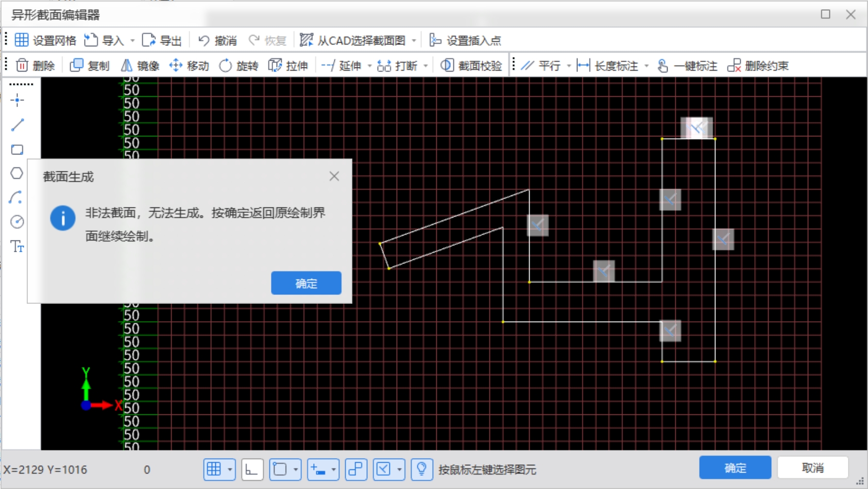Toggle dynamic input plus-bar button
868x489 pixels.
(x=318, y=469)
